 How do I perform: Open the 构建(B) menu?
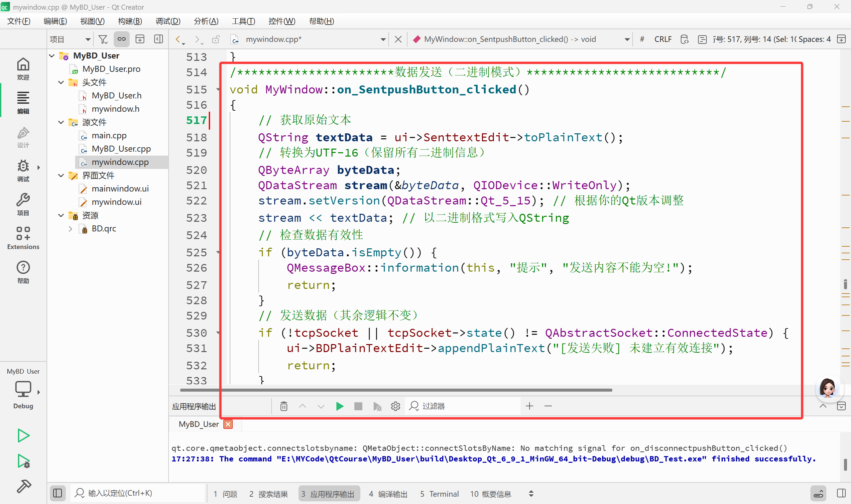tap(130, 21)
